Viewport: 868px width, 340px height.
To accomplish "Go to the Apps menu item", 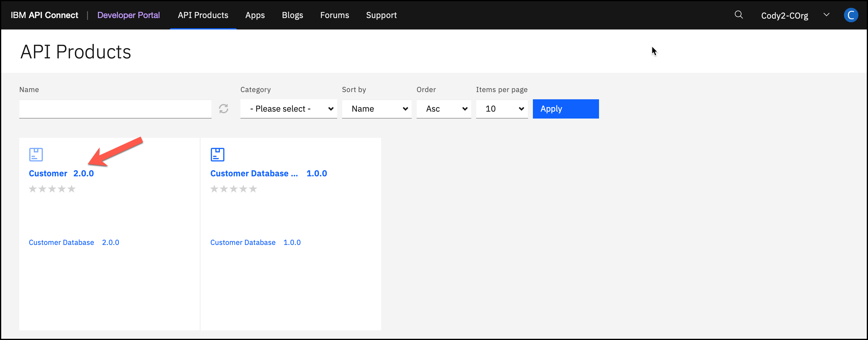I will click(255, 15).
